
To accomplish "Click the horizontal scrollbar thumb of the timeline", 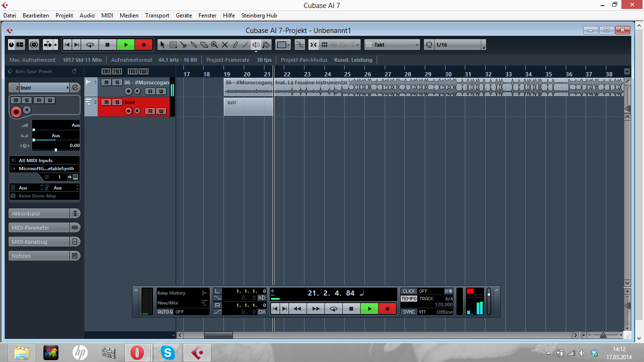I will coord(218,335).
